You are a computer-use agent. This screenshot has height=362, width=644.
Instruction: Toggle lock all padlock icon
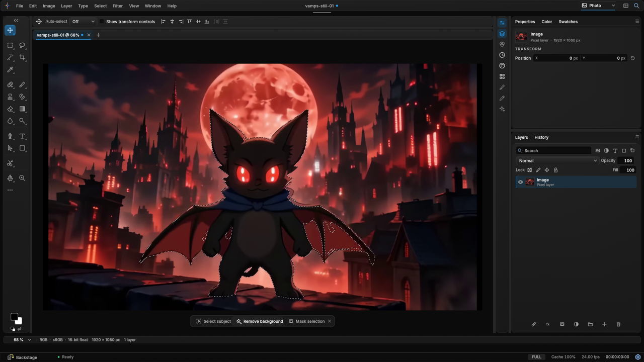[x=555, y=170]
